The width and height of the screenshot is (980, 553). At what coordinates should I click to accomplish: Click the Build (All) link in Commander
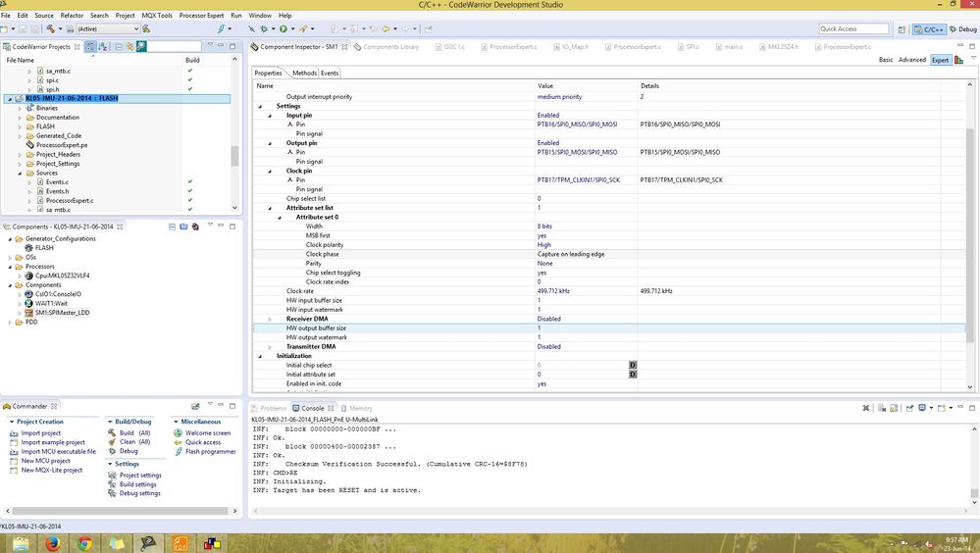click(x=134, y=433)
